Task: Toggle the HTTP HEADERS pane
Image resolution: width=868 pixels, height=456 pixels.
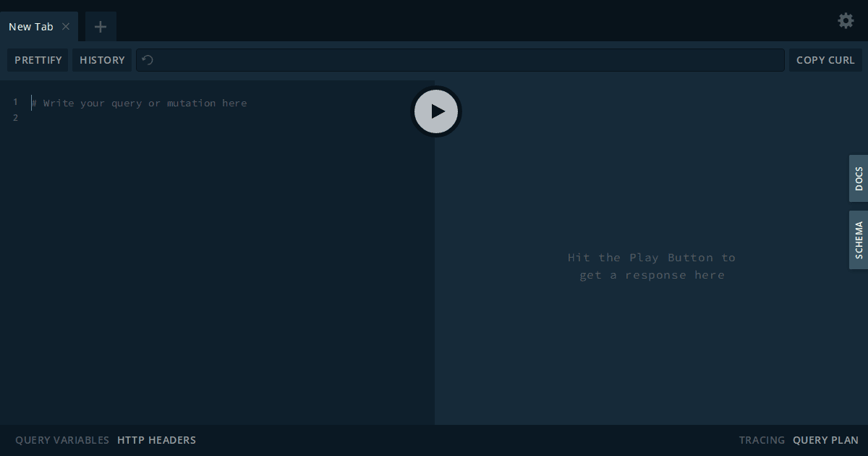Action: coord(156,439)
